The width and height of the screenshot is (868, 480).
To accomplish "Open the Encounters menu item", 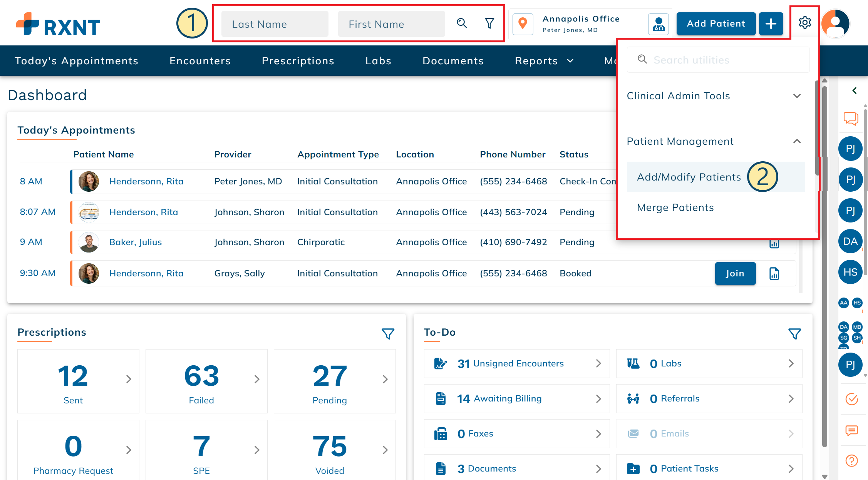I will pyautogui.click(x=200, y=61).
